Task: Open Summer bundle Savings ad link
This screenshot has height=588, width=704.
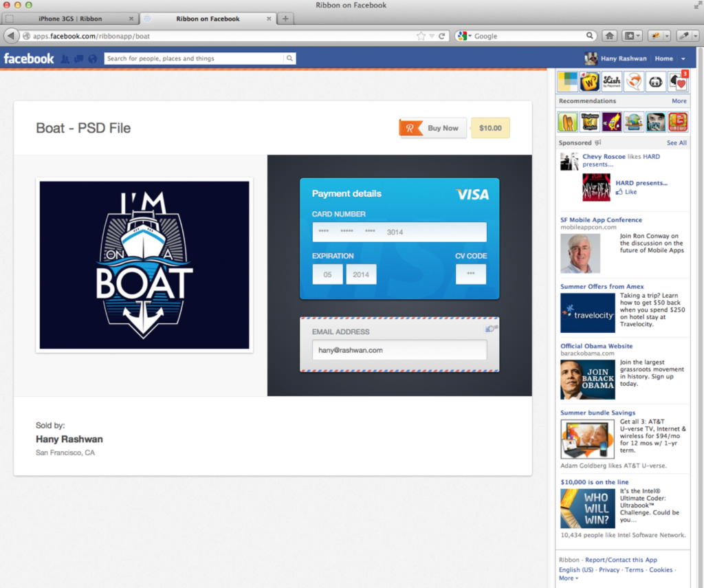Action: pyautogui.click(x=597, y=413)
